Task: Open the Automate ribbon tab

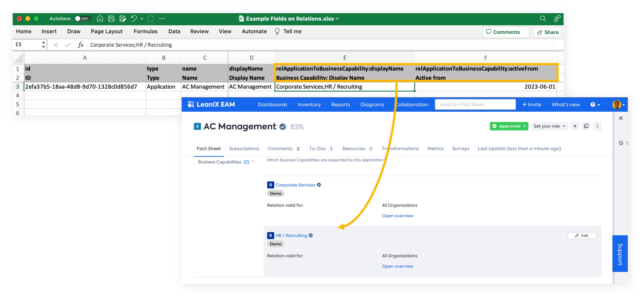Action: (254, 31)
